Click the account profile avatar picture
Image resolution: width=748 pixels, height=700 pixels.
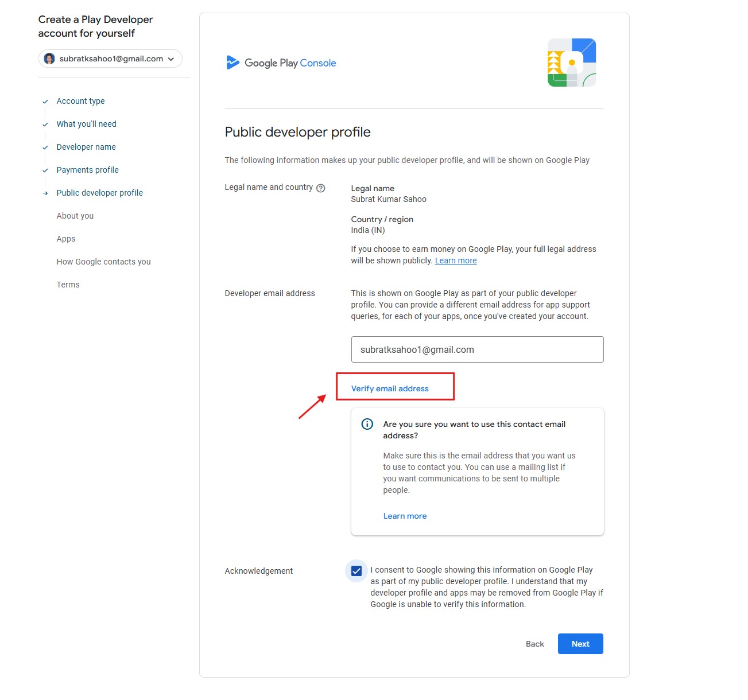pyautogui.click(x=49, y=59)
